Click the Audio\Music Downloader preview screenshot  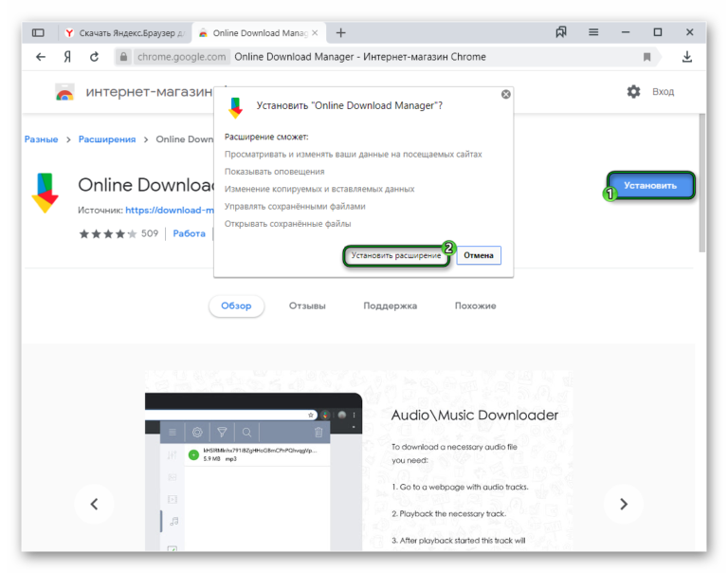coord(359,460)
